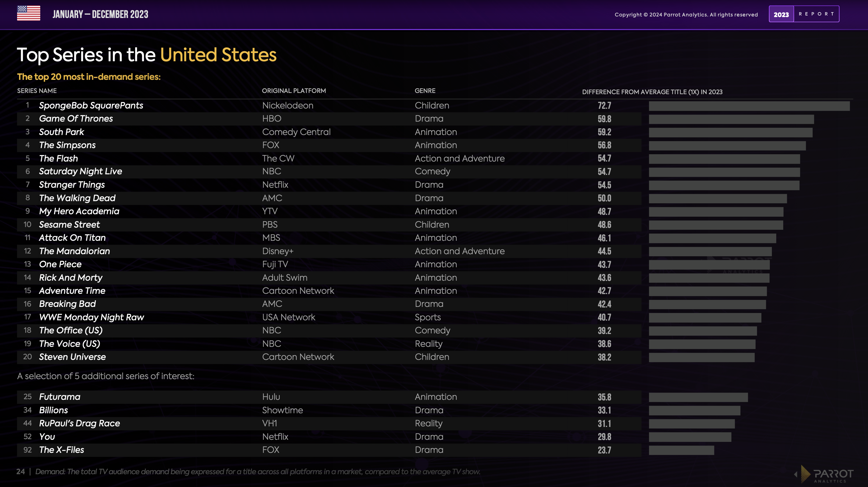
Task: Click the ORIGINAL PLATFORM column header
Action: 294,91
